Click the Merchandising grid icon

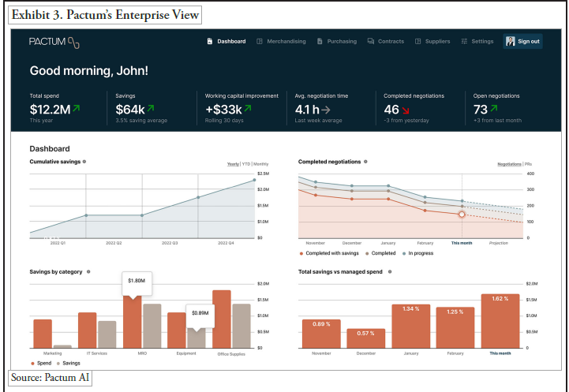pyautogui.click(x=260, y=41)
